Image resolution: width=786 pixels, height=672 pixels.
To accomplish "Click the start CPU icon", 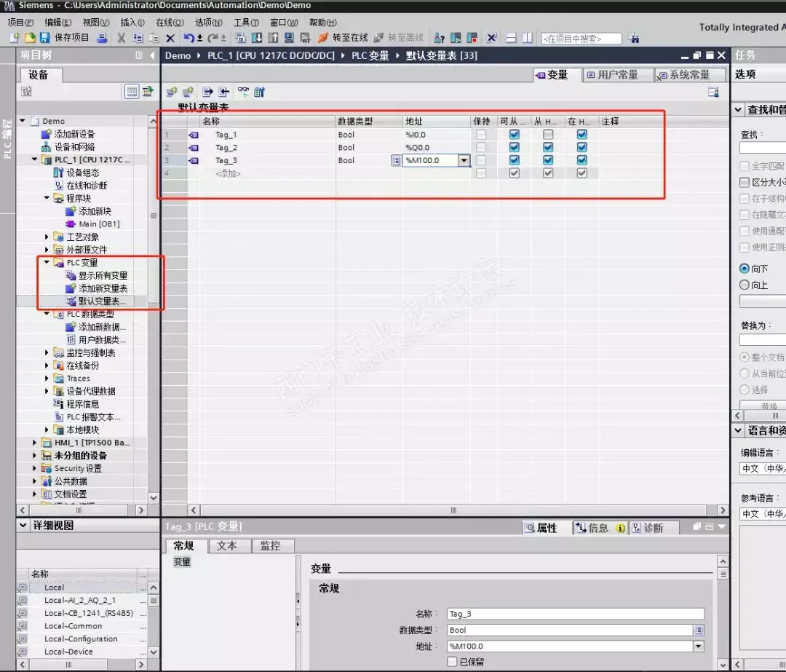I will [456, 38].
